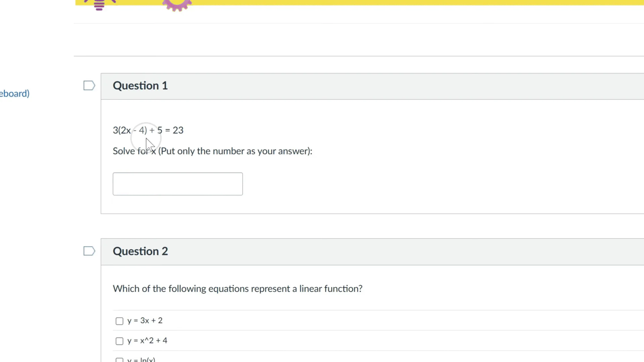The height and width of the screenshot is (362, 644).
Task: Click the purple lightbulb icon in banner
Action: [99, 5]
